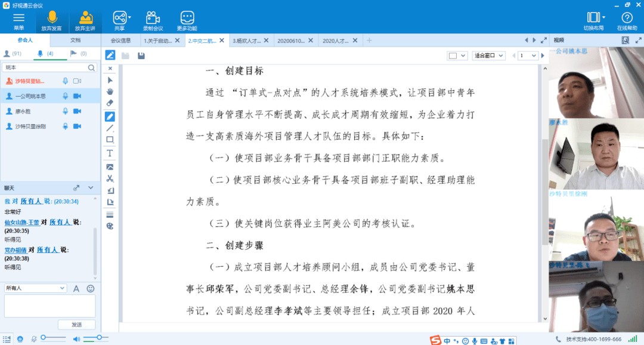
Task: Open the emoji smiley picker
Action: tap(91, 289)
